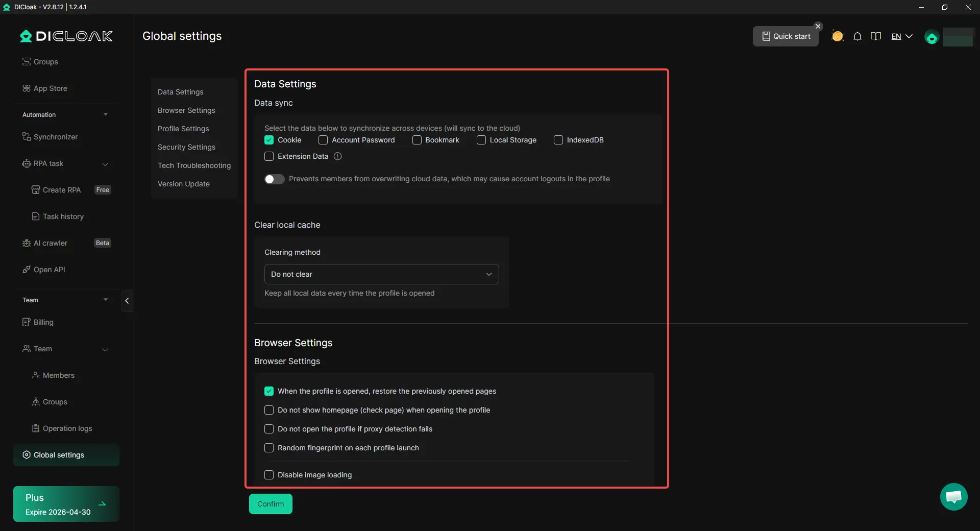Click the user avatar icon
Image resolution: width=980 pixels, height=531 pixels.
click(932, 37)
